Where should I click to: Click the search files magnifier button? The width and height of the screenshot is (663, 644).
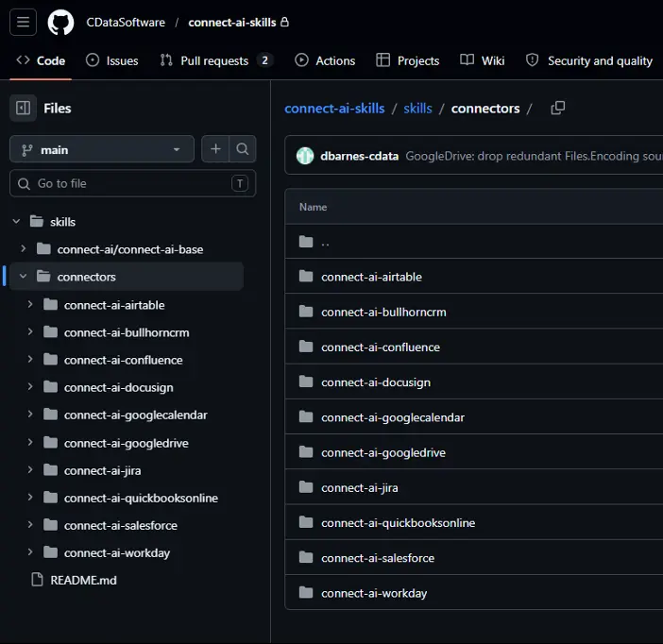click(243, 149)
